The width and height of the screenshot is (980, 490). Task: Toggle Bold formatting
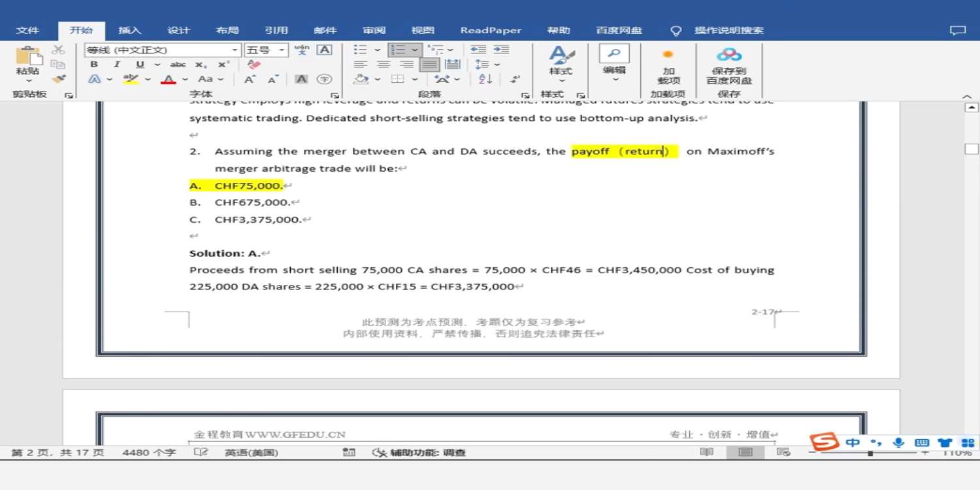(x=94, y=64)
